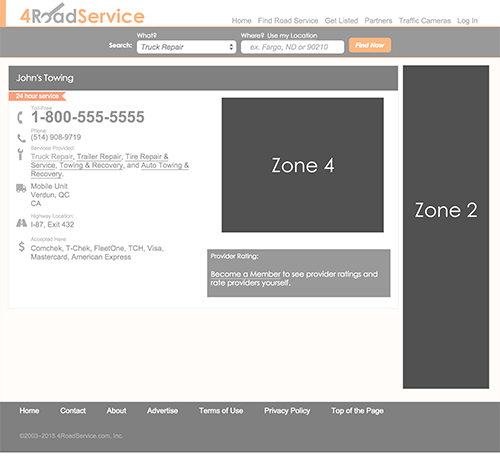Viewport: 500px width, 468px height.
Task: Click the Terms of Use footer link
Action: coord(221,411)
